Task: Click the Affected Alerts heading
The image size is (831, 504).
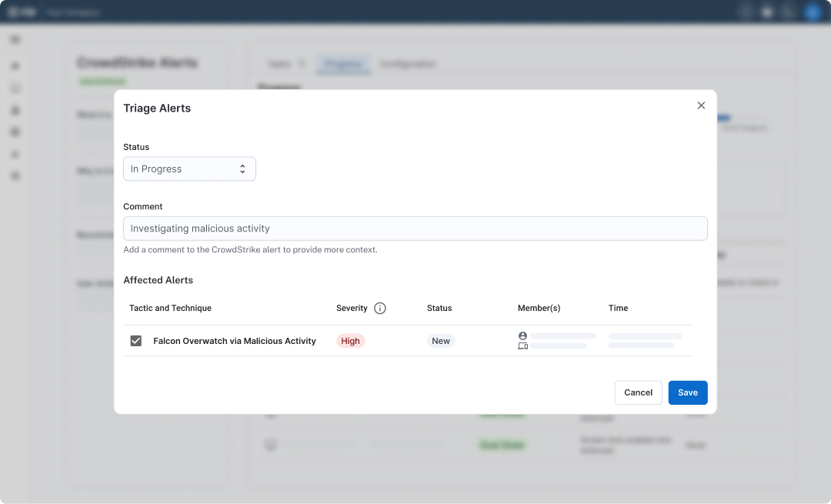Action: [x=158, y=280]
